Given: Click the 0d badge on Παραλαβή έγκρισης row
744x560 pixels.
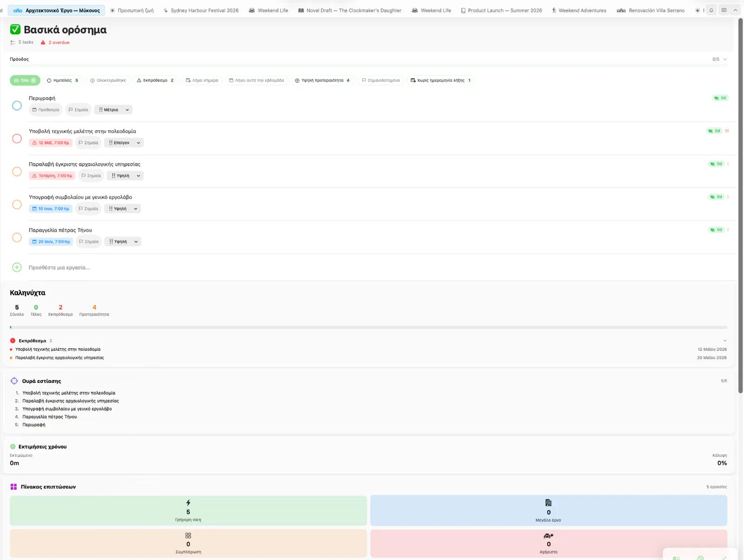Looking at the screenshot, I should 716,164.
